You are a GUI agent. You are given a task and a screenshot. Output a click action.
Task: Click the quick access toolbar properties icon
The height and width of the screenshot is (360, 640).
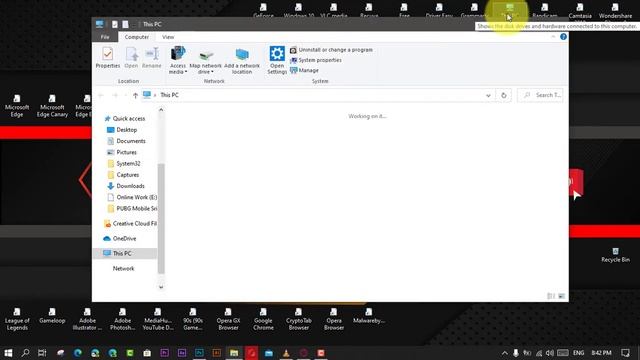(x=115, y=24)
